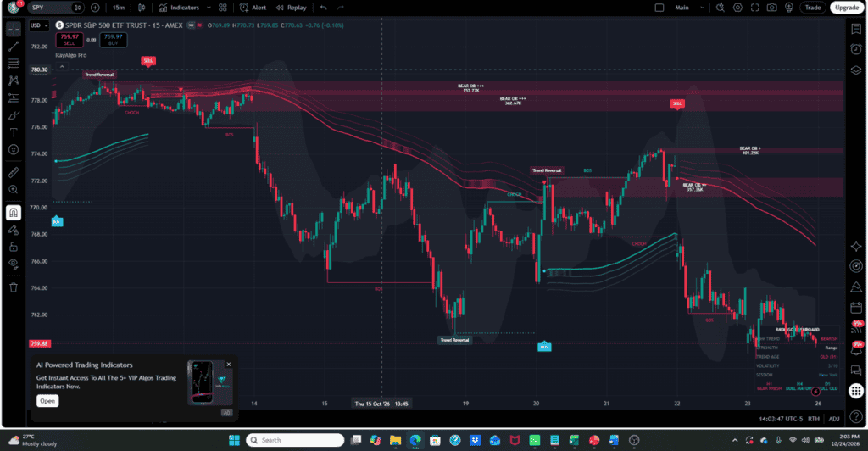Open the Main layout dropdown
Screen dimensions: 868x451
click(x=689, y=7)
